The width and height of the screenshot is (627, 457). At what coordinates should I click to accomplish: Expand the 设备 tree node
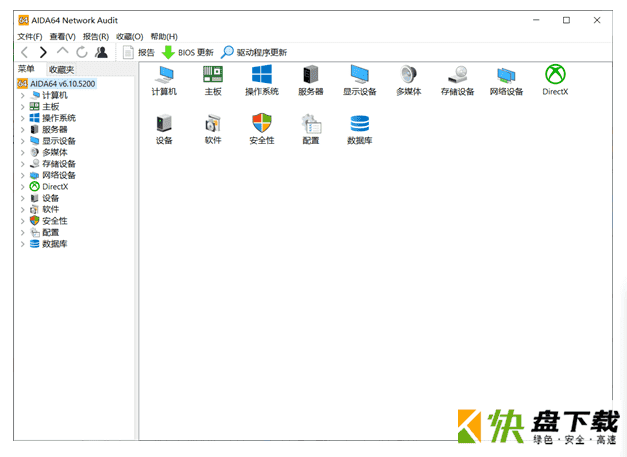point(22,198)
